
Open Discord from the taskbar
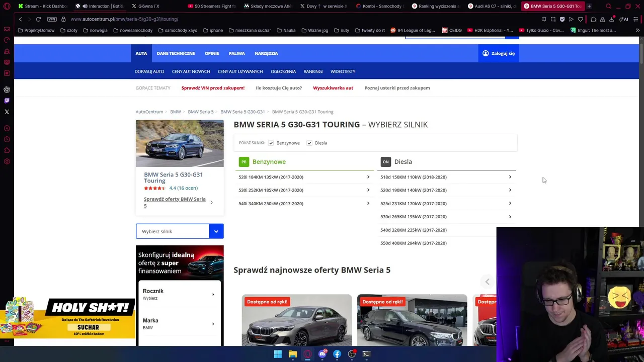click(x=322, y=354)
